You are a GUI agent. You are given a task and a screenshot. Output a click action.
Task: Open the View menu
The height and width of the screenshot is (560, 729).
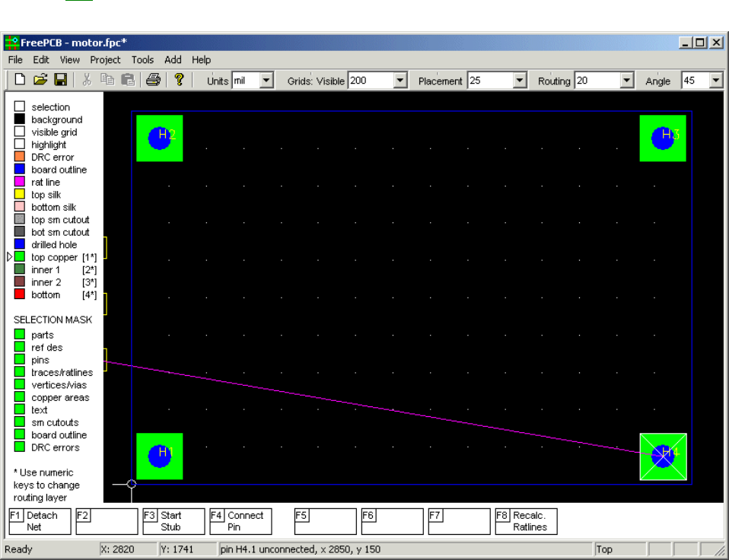(x=70, y=60)
